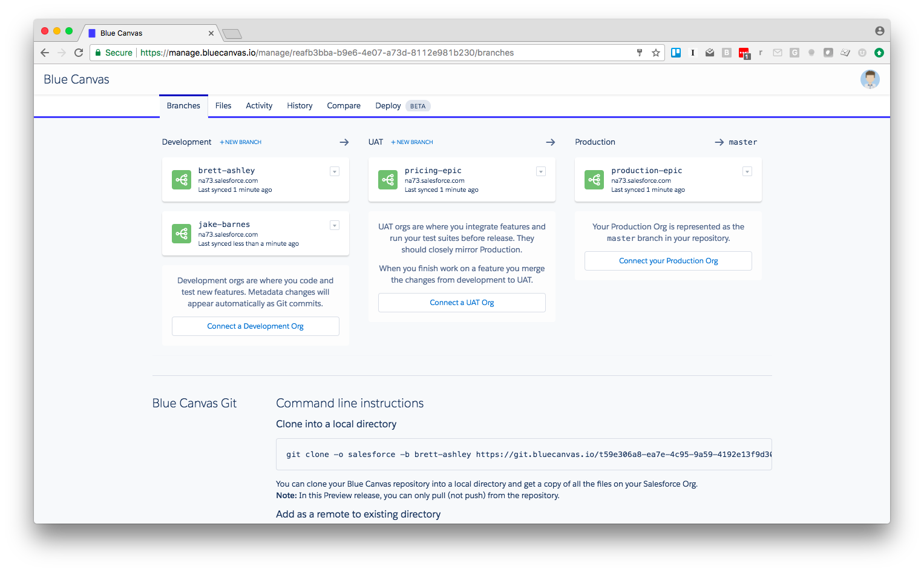Click the green up-arrow extension icon
Image resolution: width=924 pixels, height=572 pixels.
point(879,53)
